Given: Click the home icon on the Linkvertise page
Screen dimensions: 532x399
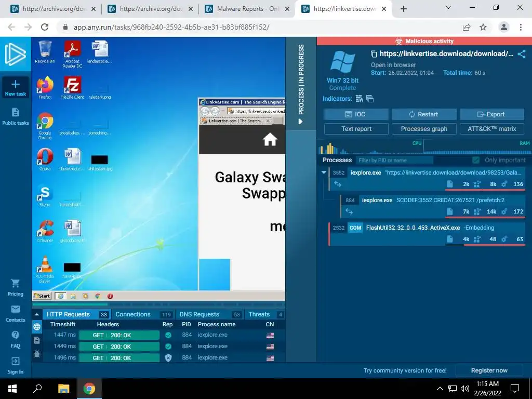Looking at the screenshot, I should (270, 139).
